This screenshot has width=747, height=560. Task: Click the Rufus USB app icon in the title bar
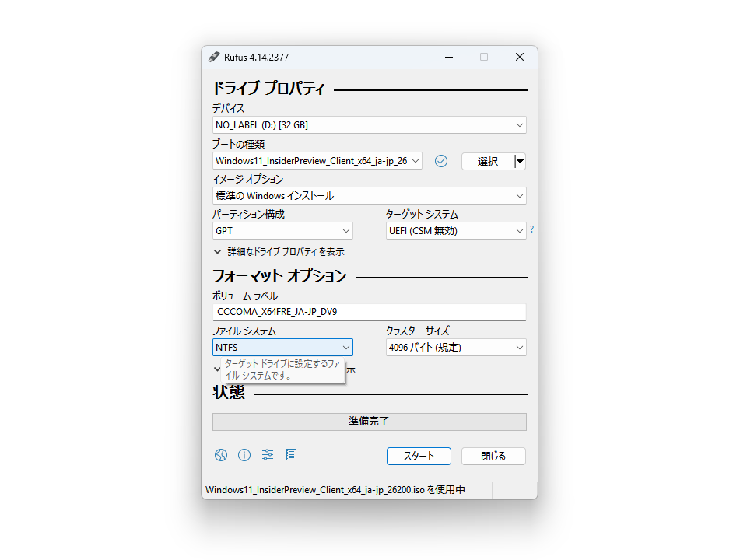pos(214,57)
